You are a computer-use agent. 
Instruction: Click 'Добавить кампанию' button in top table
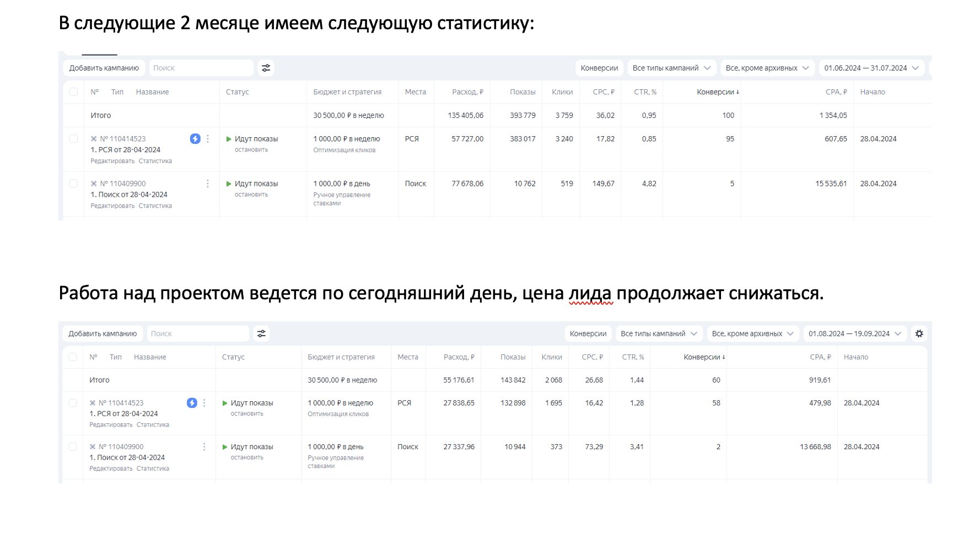tap(104, 68)
